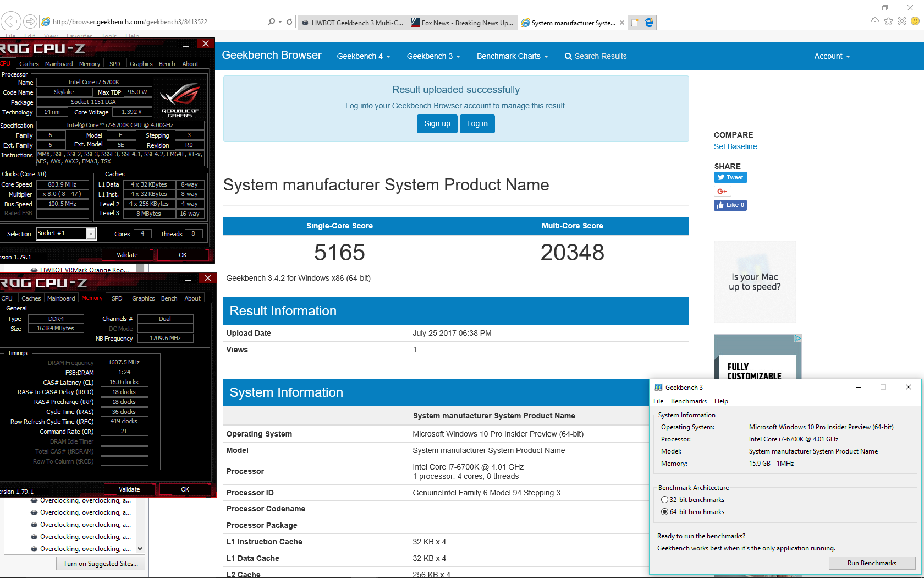This screenshot has width=924, height=578.
Task: Click the Geekbench Browser brand link
Action: (272, 56)
